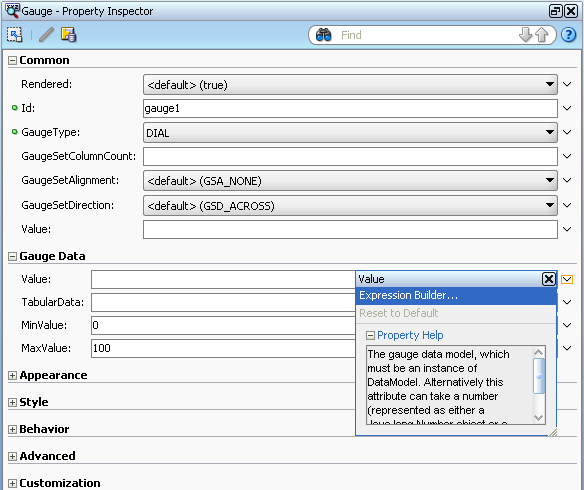Close the Value property popup
Screen dimensions: 584x490
pyautogui.click(x=549, y=279)
